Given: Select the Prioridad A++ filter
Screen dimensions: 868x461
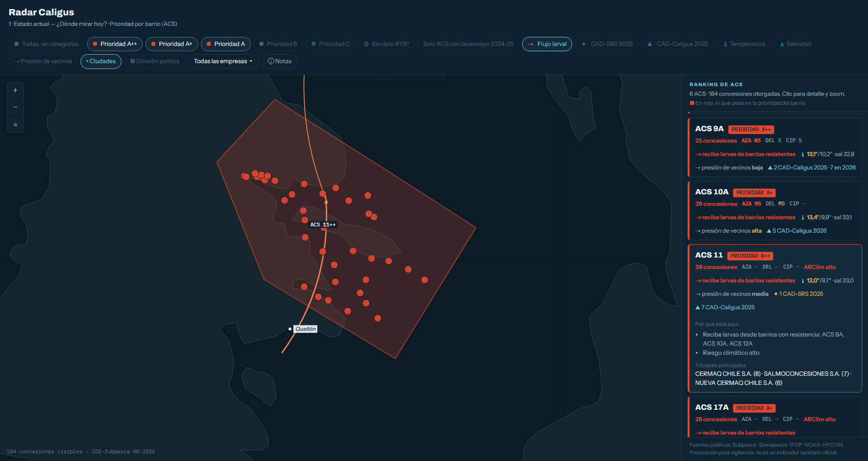Looking at the screenshot, I should [115, 44].
